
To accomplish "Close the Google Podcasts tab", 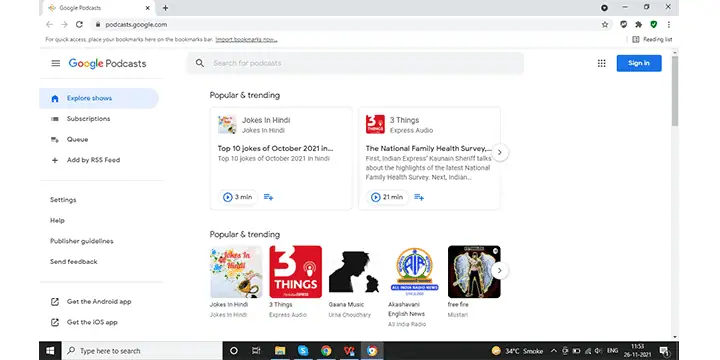I will (x=147, y=8).
